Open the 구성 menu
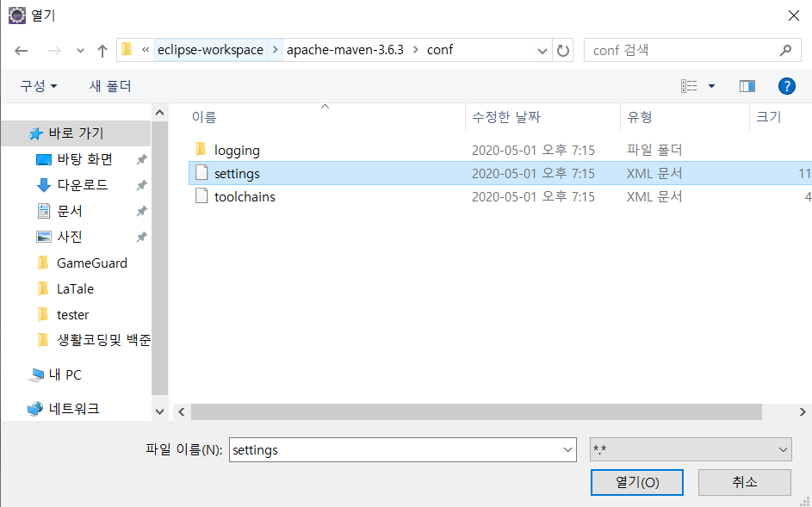812x507 pixels. 39,86
